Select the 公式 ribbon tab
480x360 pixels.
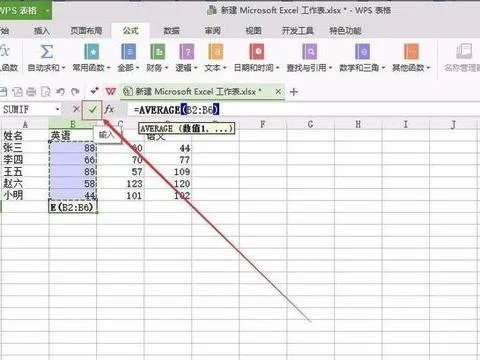(130, 31)
